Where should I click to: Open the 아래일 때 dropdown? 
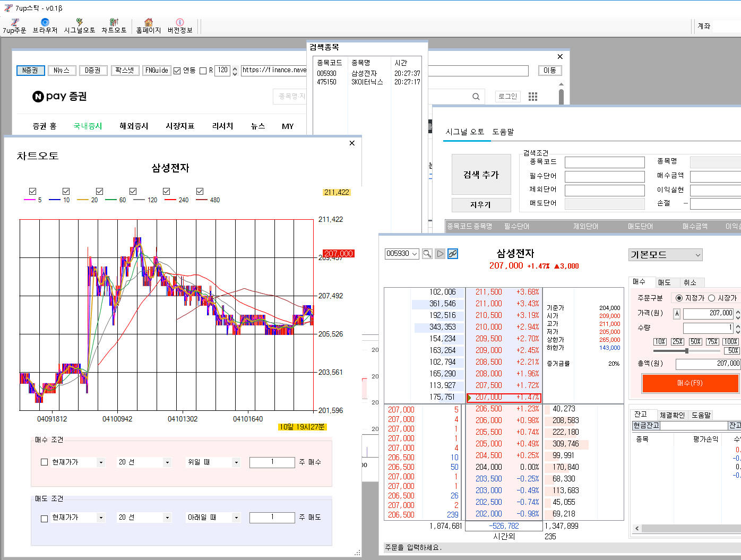[x=213, y=518]
